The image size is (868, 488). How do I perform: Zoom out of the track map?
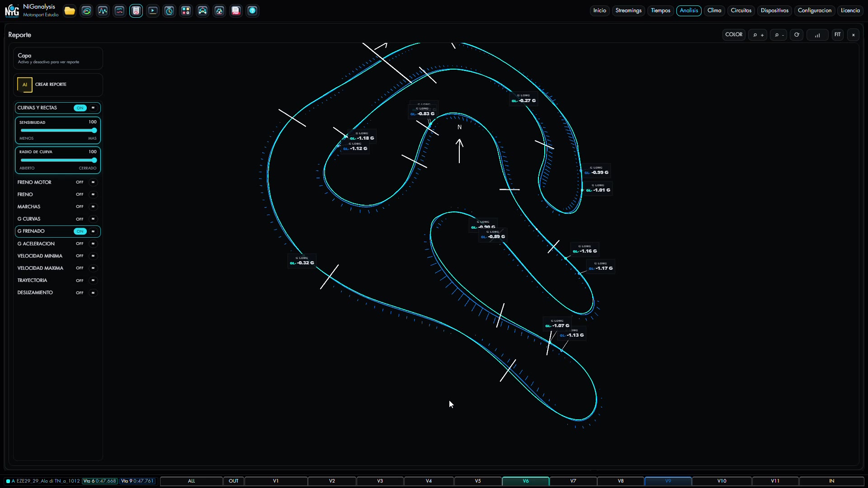point(779,35)
